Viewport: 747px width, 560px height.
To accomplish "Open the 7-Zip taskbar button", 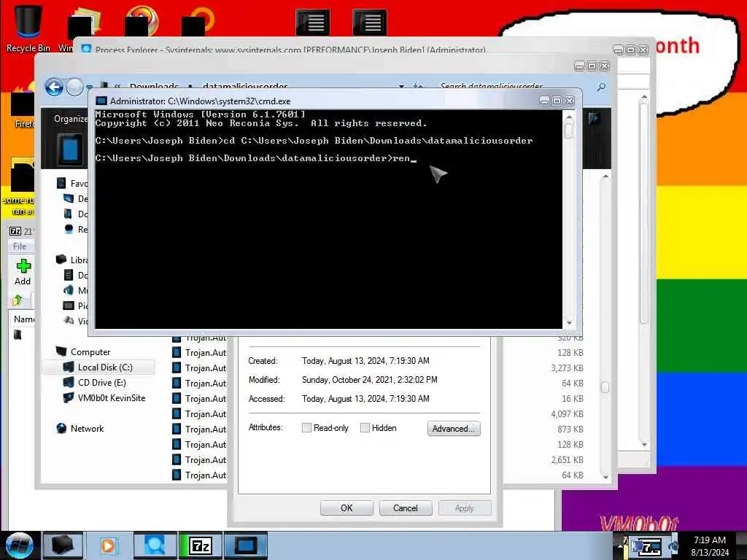I will coord(200,545).
